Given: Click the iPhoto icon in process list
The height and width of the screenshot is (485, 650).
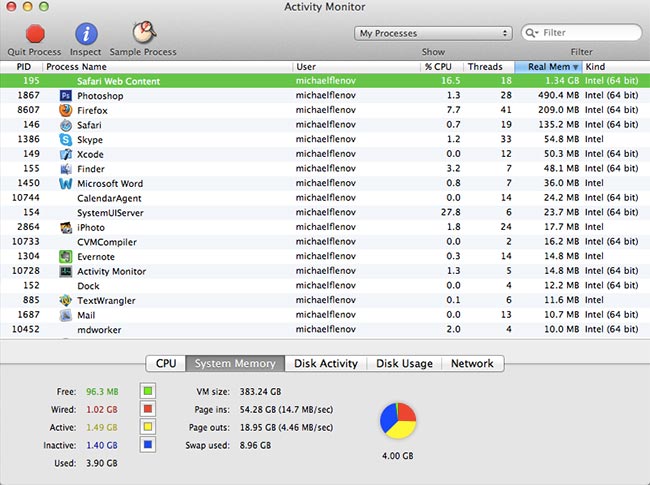Looking at the screenshot, I should point(65,227).
